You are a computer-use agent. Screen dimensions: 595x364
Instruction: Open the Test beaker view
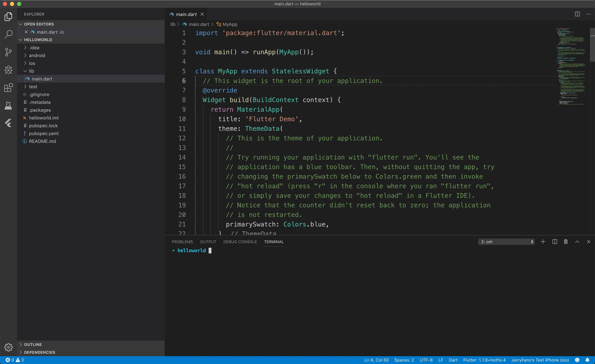point(8,106)
